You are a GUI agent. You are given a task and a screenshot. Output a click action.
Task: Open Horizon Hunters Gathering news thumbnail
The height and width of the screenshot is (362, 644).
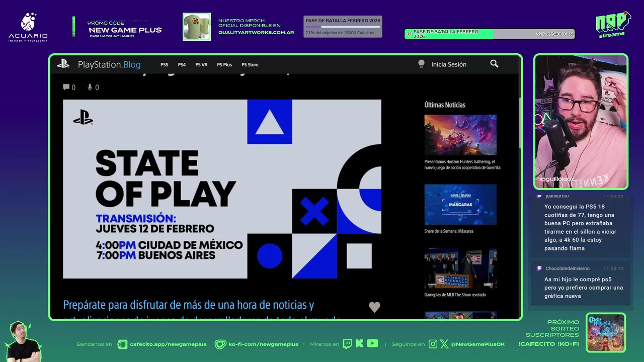pyautogui.click(x=460, y=135)
